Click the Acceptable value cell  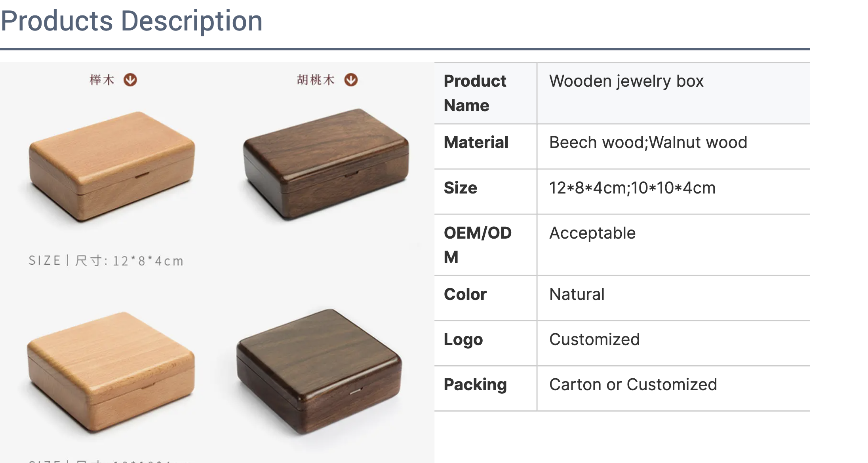click(673, 245)
